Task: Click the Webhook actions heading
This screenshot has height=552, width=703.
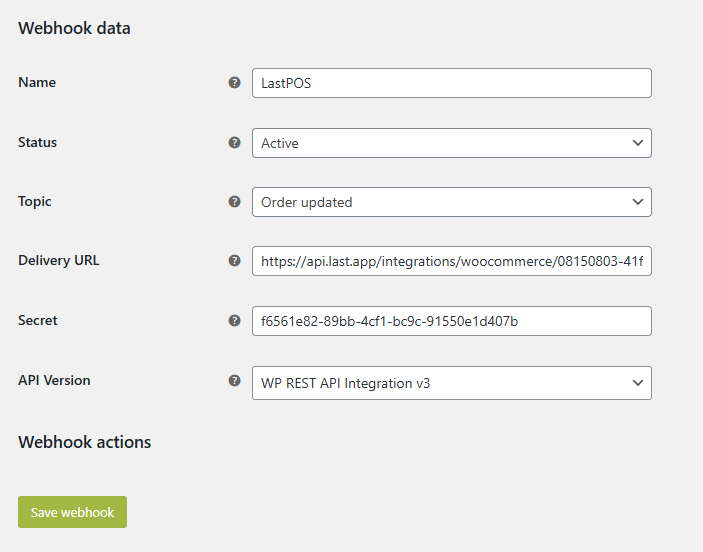Action: coord(85,442)
